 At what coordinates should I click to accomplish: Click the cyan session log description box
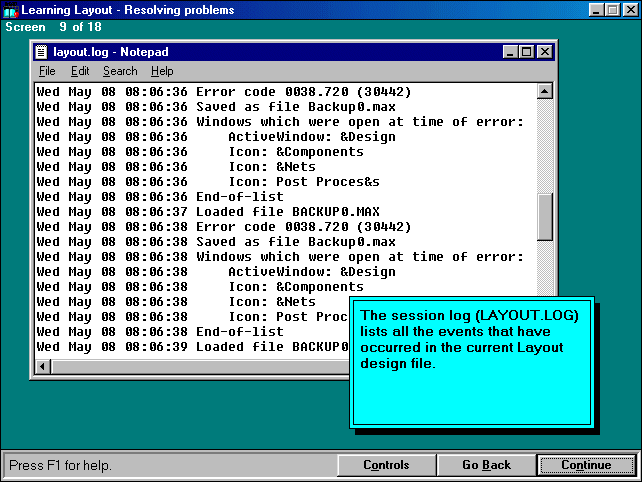[471, 362]
